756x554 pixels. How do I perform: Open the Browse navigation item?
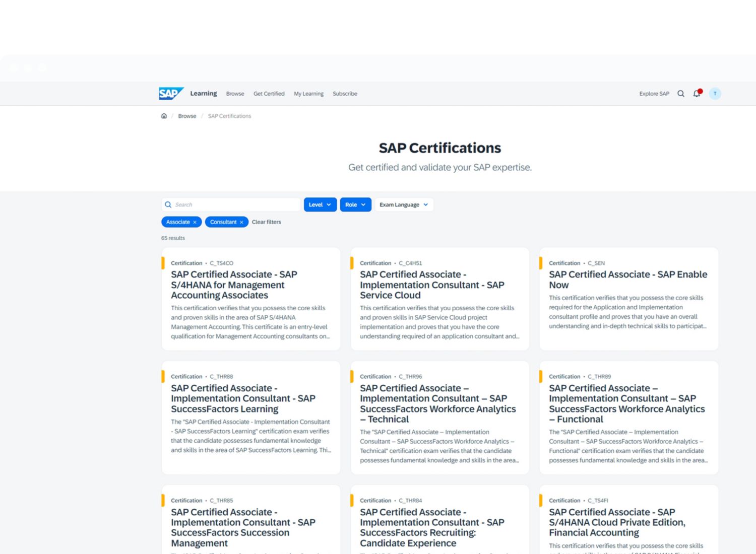(x=235, y=94)
